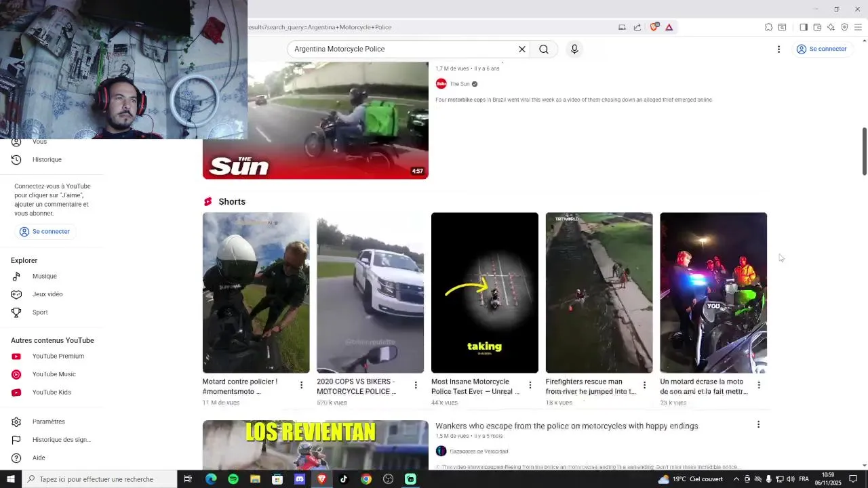Open The Sun channel link
This screenshot has height=488, width=868.
(x=460, y=84)
